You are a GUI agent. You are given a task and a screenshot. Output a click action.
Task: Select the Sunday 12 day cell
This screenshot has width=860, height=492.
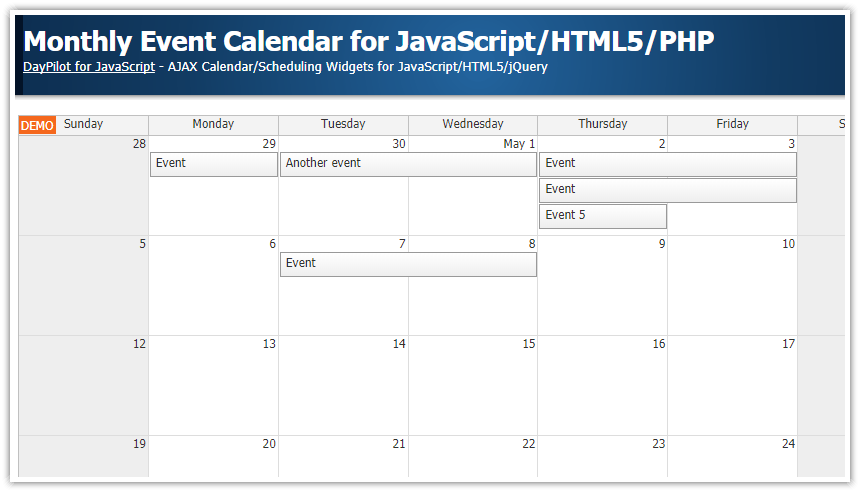(x=84, y=390)
